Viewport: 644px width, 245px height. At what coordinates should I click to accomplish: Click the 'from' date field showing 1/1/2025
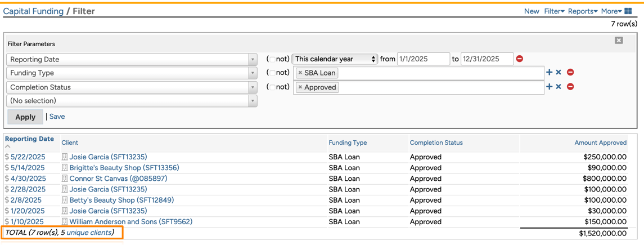click(x=423, y=59)
